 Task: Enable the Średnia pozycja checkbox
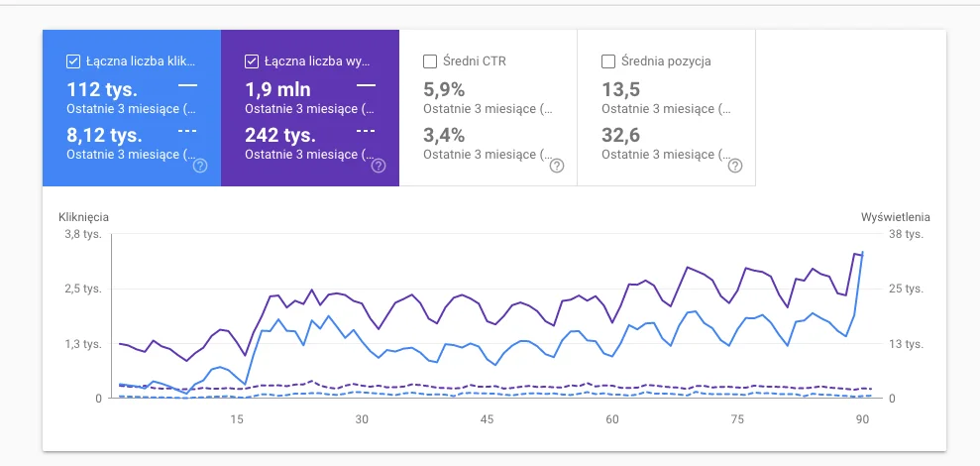608,61
